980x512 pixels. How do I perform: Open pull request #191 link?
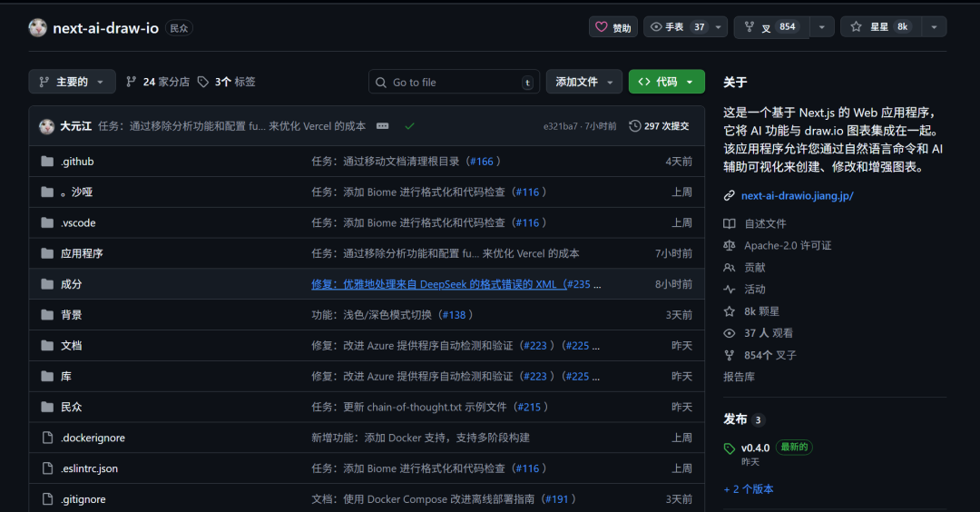(556, 499)
